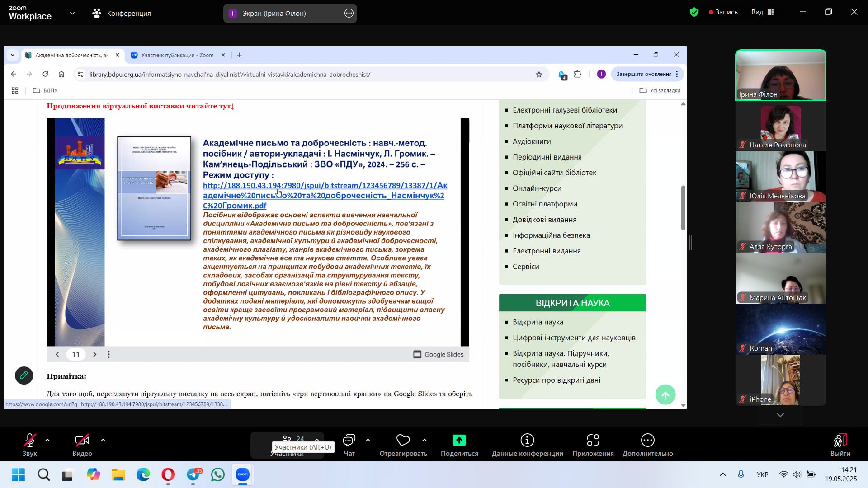
Task: Open the Чат panel
Action: (x=349, y=441)
